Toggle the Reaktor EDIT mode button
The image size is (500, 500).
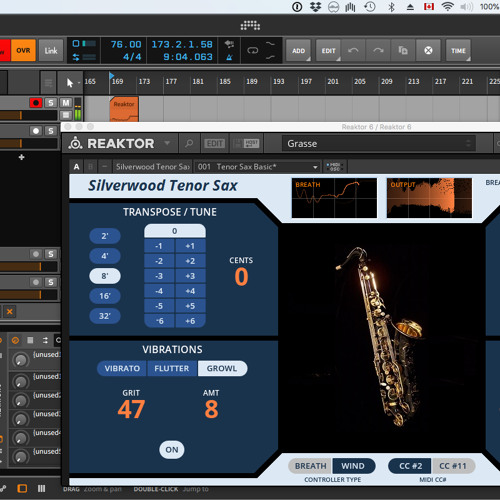coord(215,143)
